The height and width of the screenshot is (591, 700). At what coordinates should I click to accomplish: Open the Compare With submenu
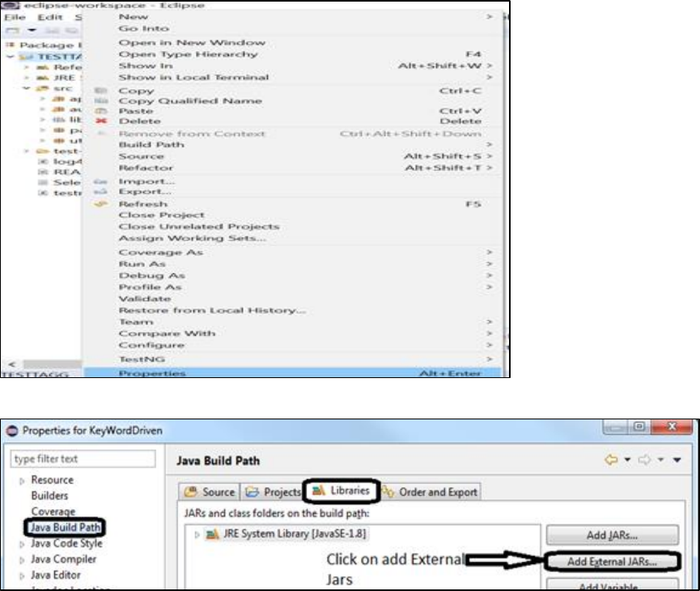[293, 334]
